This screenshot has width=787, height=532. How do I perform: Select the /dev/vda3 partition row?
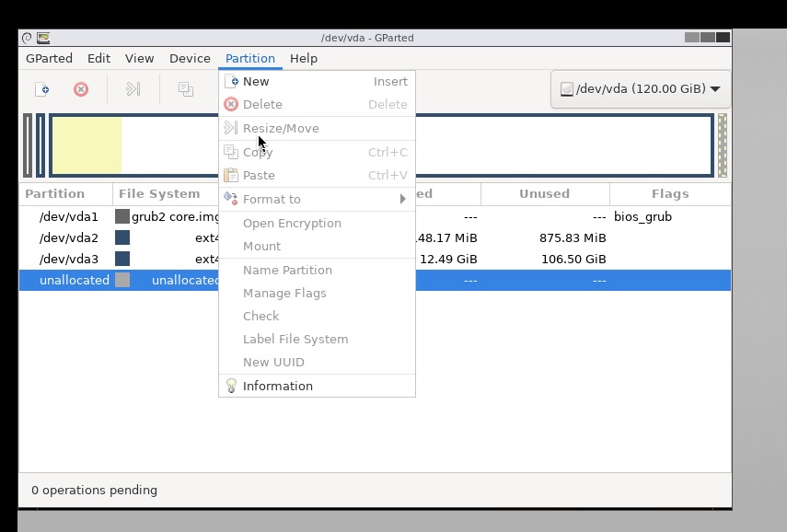pos(375,259)
